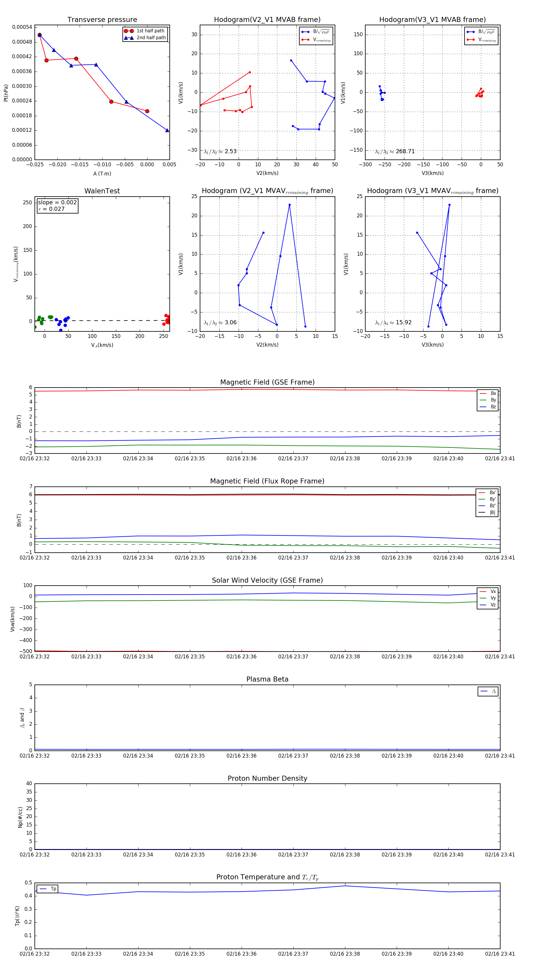This screenshot has width=535, height=980.
Task: Click "02/16 23:36" tick under Plasma Beta plot
Action: tap(241, 756)
